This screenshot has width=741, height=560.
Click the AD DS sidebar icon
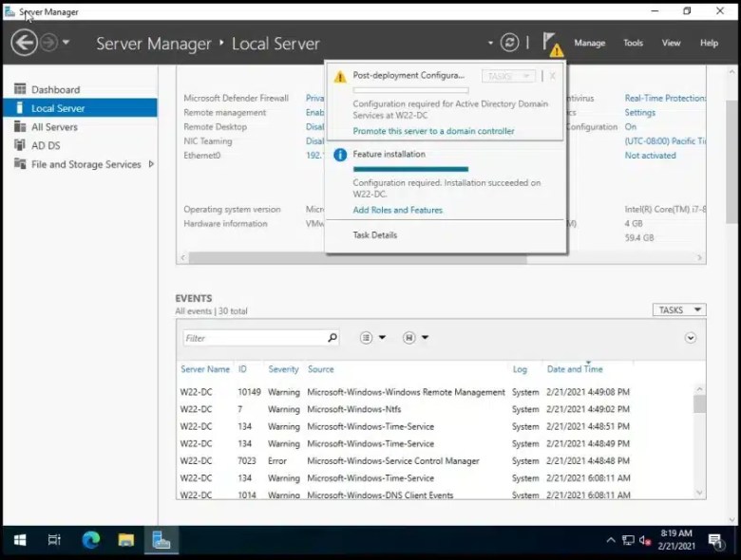click(20, 144)
